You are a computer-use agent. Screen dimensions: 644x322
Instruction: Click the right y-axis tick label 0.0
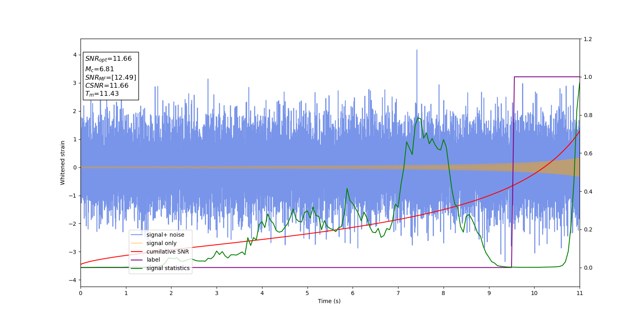pos(588,268)
